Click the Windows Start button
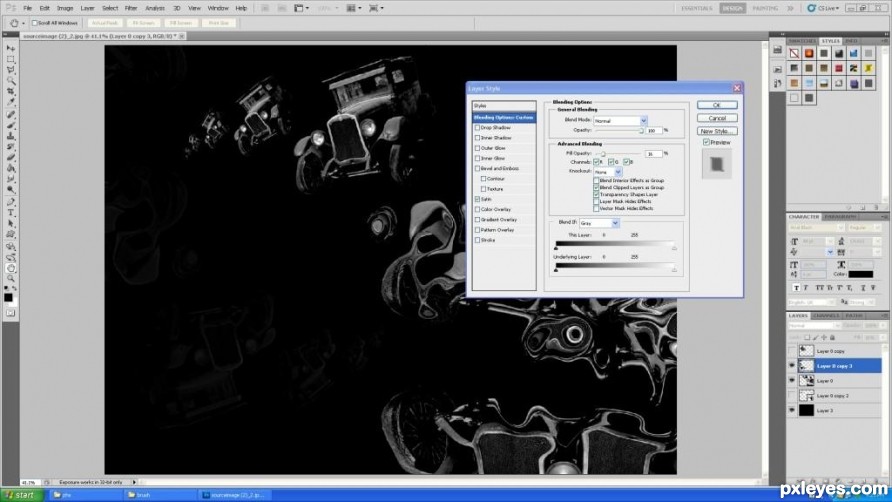This screenshot has height=502, width=892. point(23,495)
